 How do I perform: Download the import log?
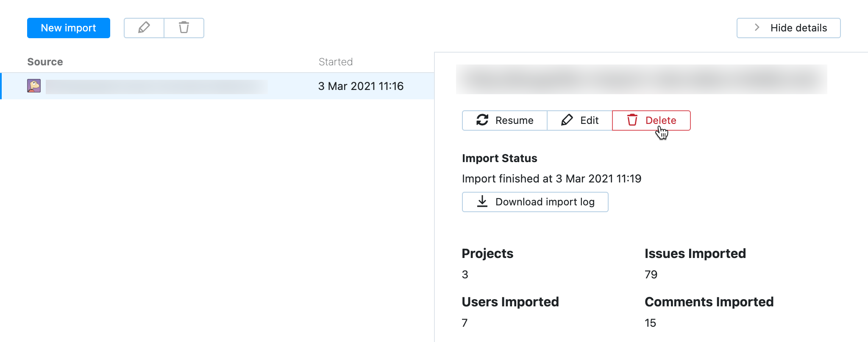tap(535, 202)
